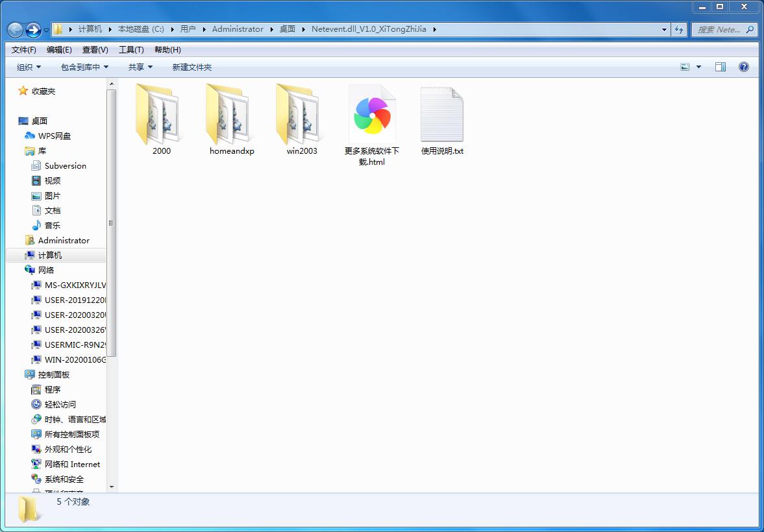Click the Forward navigation arrow
This screenshot has height=532, width=764.
pos(32,30)
